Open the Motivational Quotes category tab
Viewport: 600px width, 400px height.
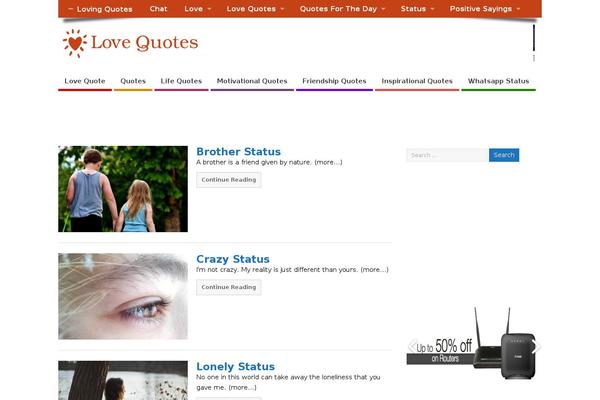[x=252, y=82]
